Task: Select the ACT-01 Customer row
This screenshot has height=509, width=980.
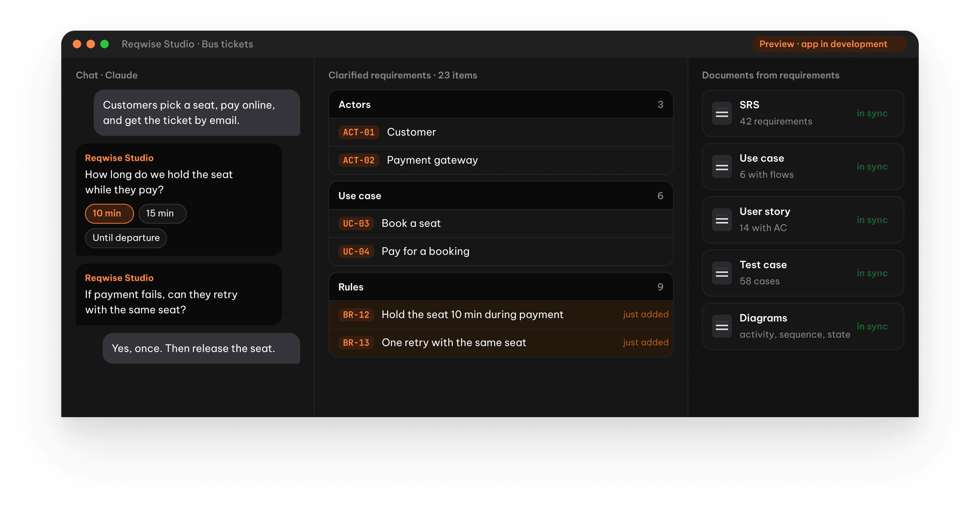Action: [501, 132]
